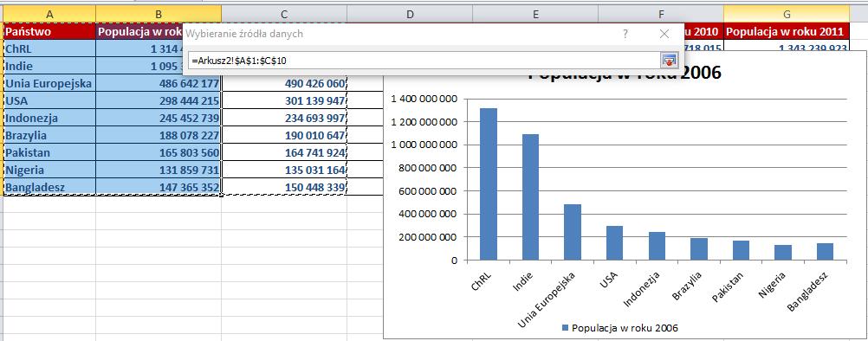Click the data range input field
Screen dimensions: 868x341
[x=424, y=60]
